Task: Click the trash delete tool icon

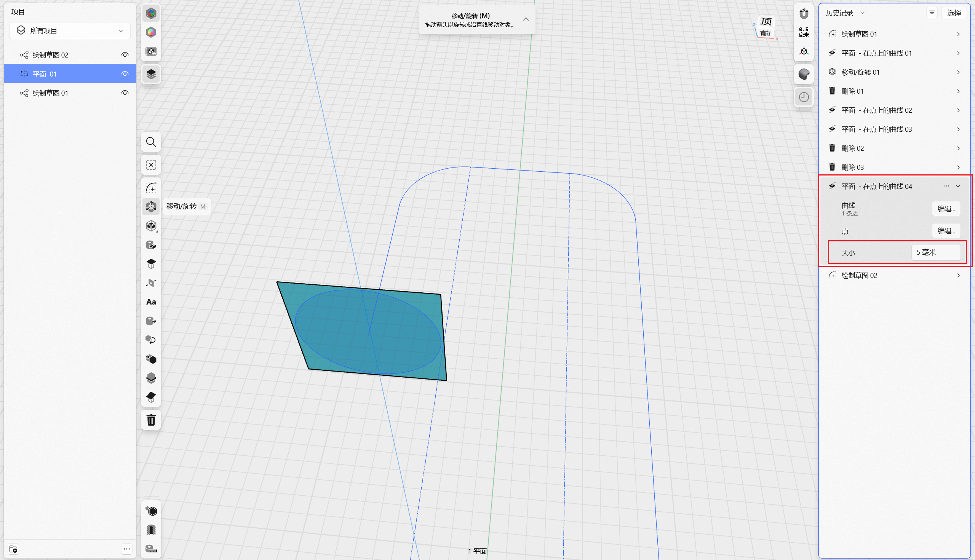Action: tap(151, 420)
